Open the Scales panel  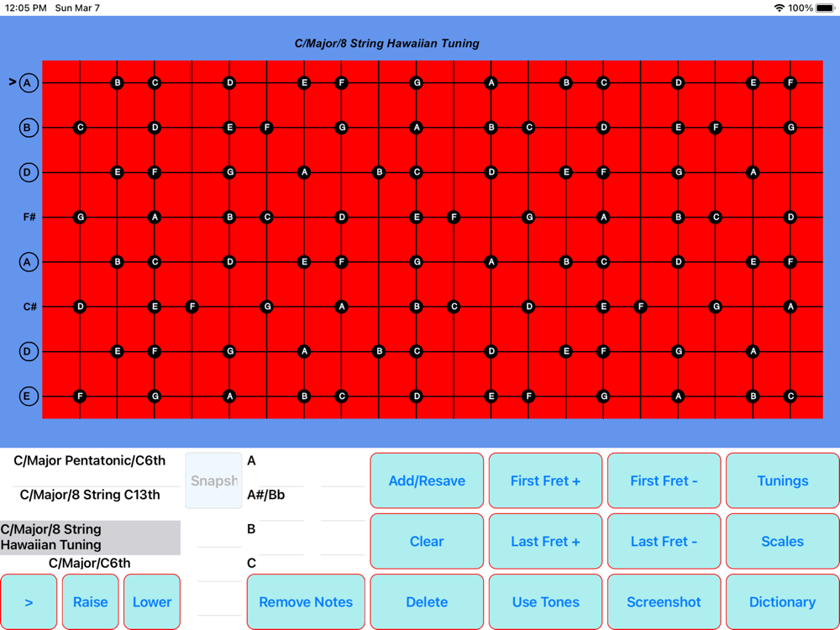pos(782,541)
